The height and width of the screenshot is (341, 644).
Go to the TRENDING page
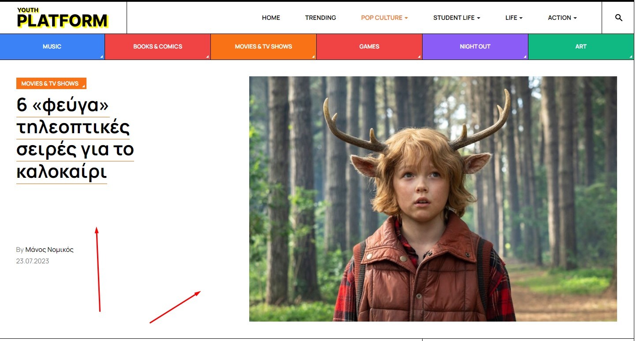tap(320, 18)
